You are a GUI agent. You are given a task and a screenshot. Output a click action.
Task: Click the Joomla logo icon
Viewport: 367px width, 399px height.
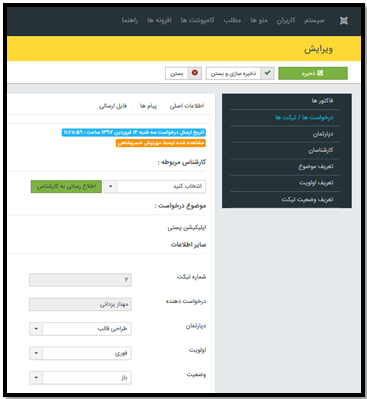[344, 21]
